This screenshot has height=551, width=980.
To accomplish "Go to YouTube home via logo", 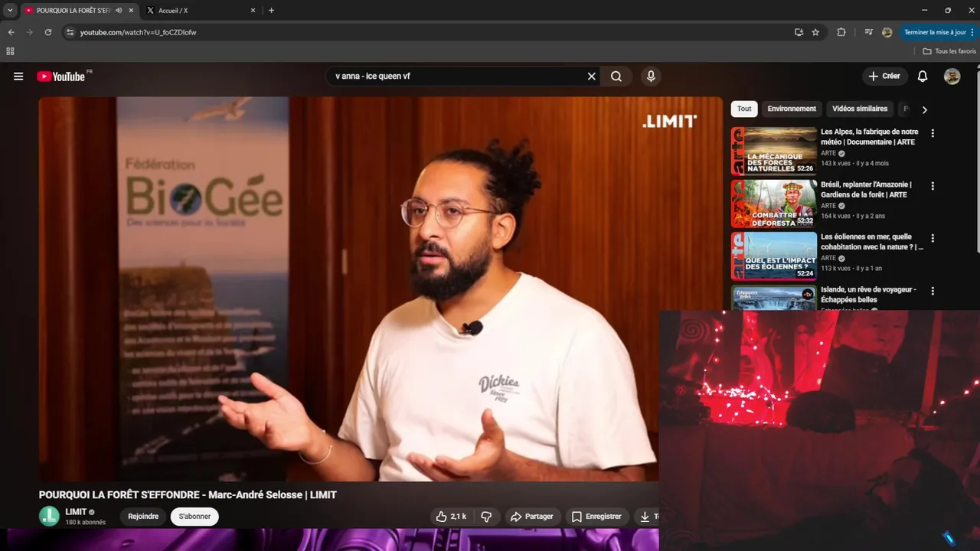I will (x=60, y=77).
